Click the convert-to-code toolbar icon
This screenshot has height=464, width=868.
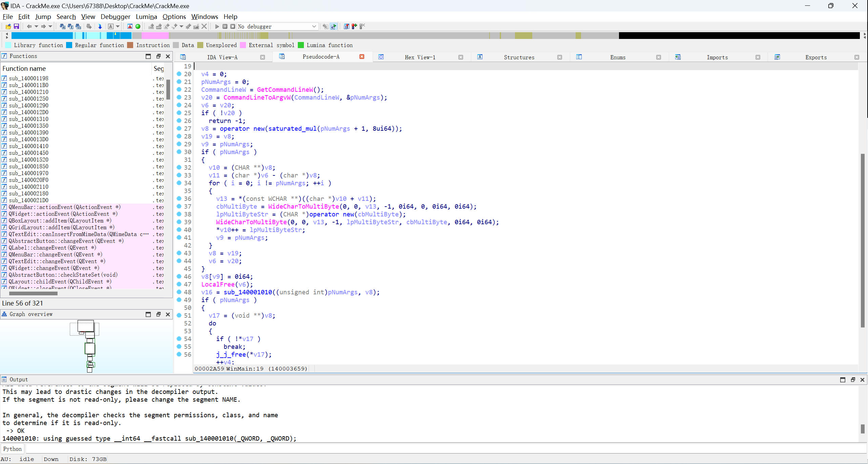point(151,26)
